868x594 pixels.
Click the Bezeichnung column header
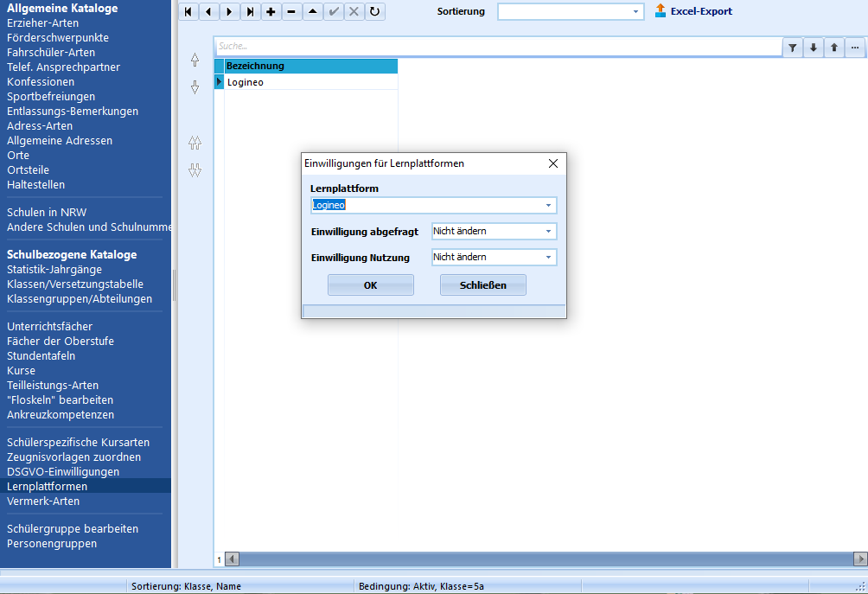coord(311,66)
